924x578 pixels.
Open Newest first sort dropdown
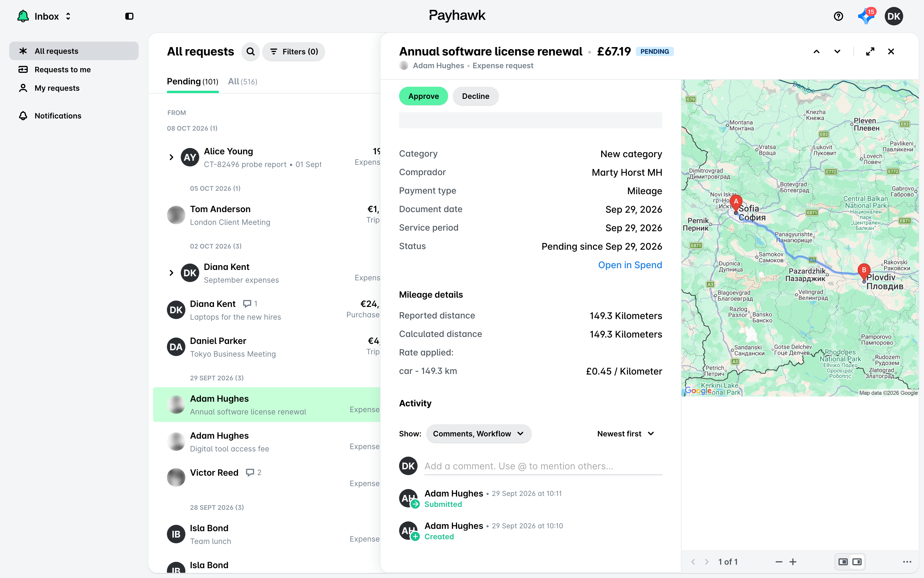coord(626,434)
